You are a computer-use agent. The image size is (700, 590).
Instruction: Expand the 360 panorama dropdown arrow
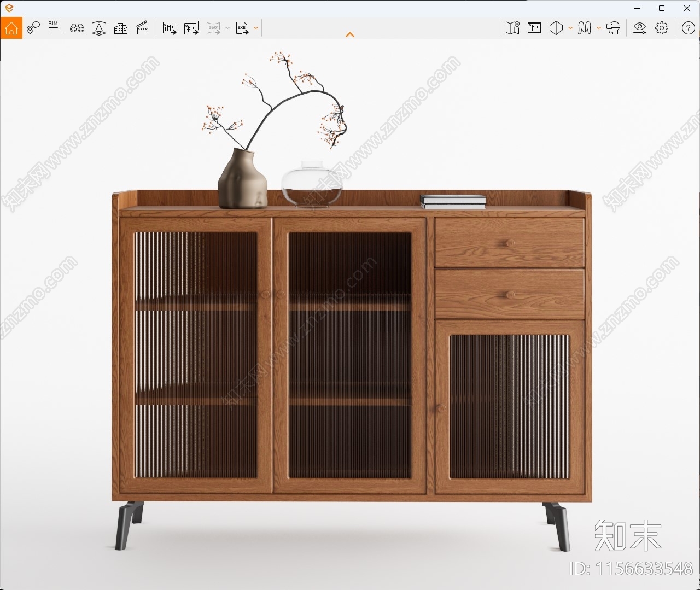(x=227, y=28)
